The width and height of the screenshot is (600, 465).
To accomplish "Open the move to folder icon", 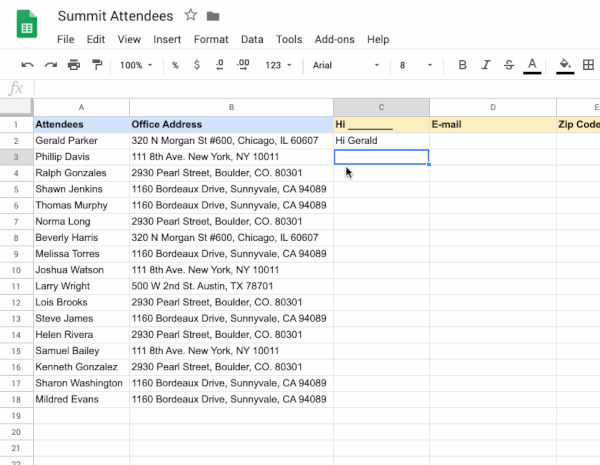I will point(213,16).
